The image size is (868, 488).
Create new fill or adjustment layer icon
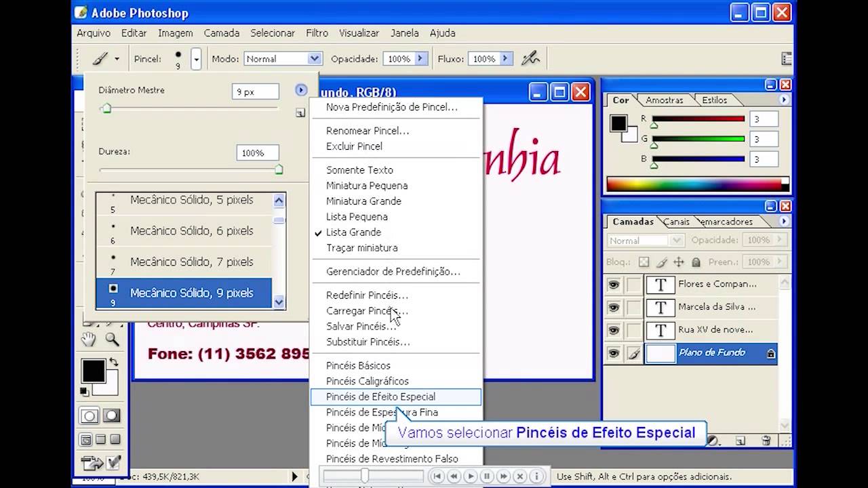(713, 441)
